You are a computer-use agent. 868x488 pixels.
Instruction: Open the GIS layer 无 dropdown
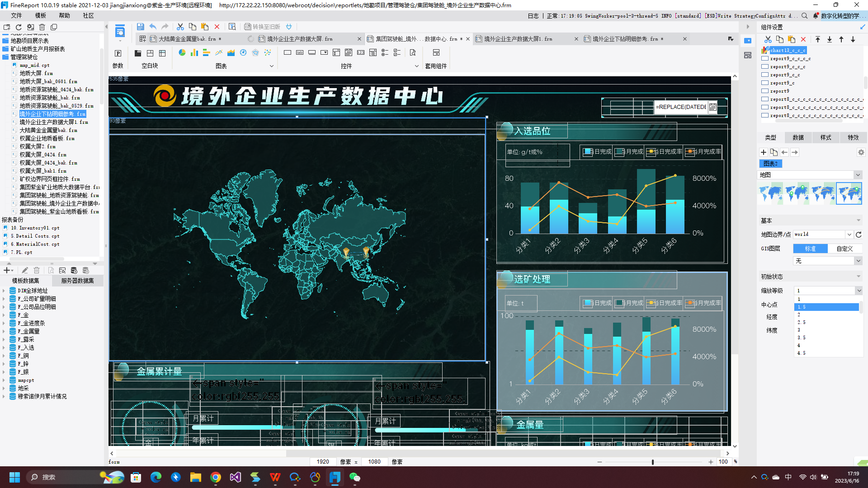858,261
